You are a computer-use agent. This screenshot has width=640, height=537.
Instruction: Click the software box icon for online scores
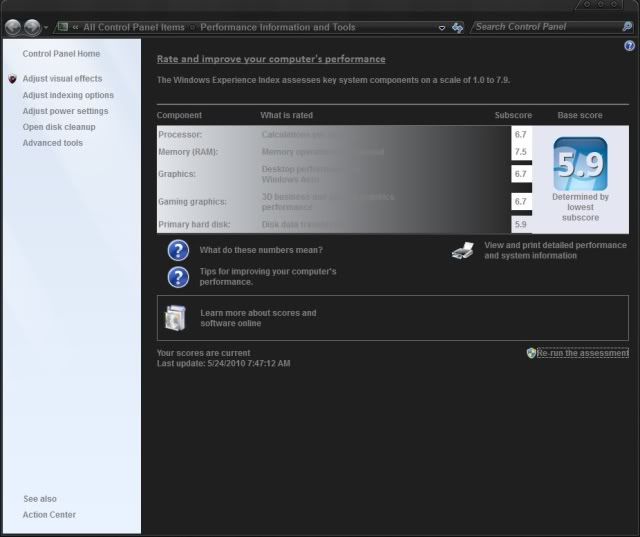tap(175, 318)
